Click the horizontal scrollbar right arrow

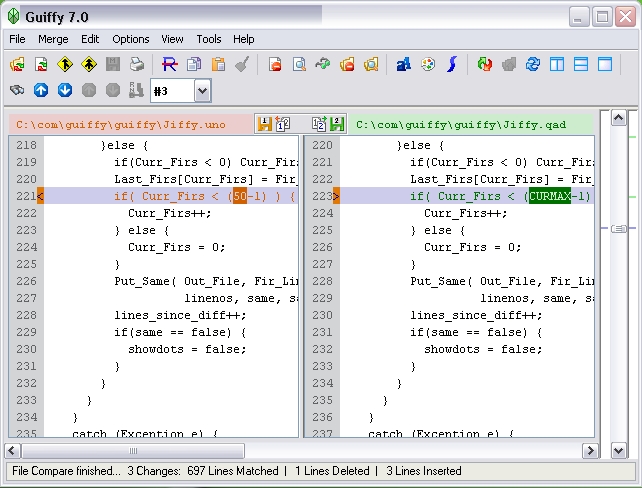coord(590,451)
